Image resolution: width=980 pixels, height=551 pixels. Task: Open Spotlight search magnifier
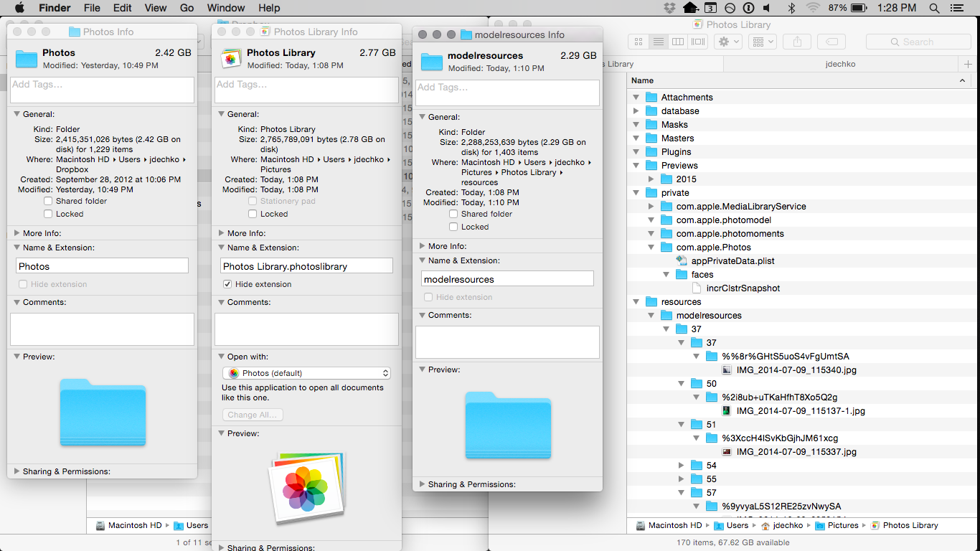click(934, 8)
